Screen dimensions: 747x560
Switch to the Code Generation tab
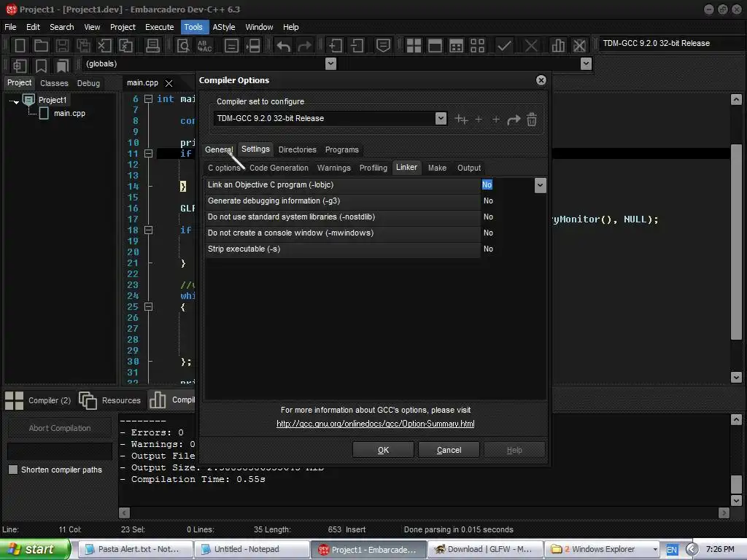point(279,168)
